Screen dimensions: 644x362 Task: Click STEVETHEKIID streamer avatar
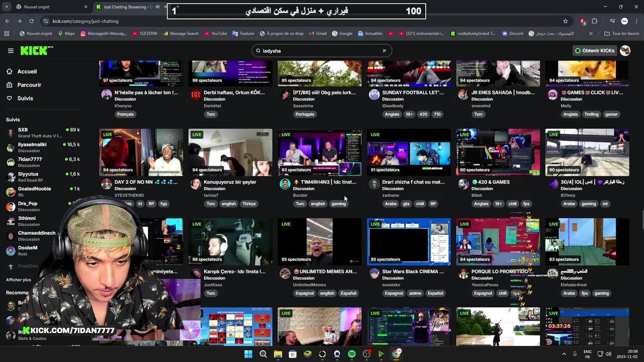[x=107, y=184]
